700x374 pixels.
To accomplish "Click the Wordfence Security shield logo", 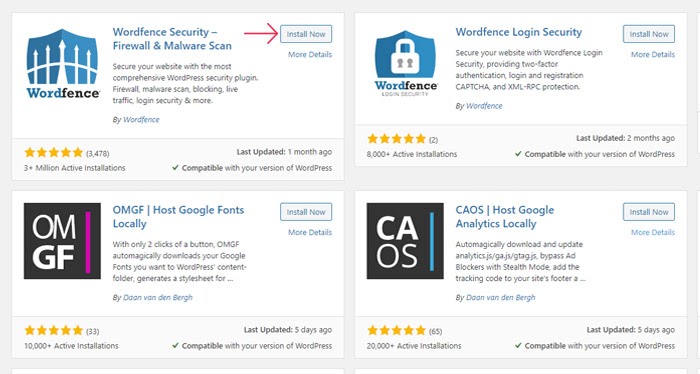I will point(62,63).
